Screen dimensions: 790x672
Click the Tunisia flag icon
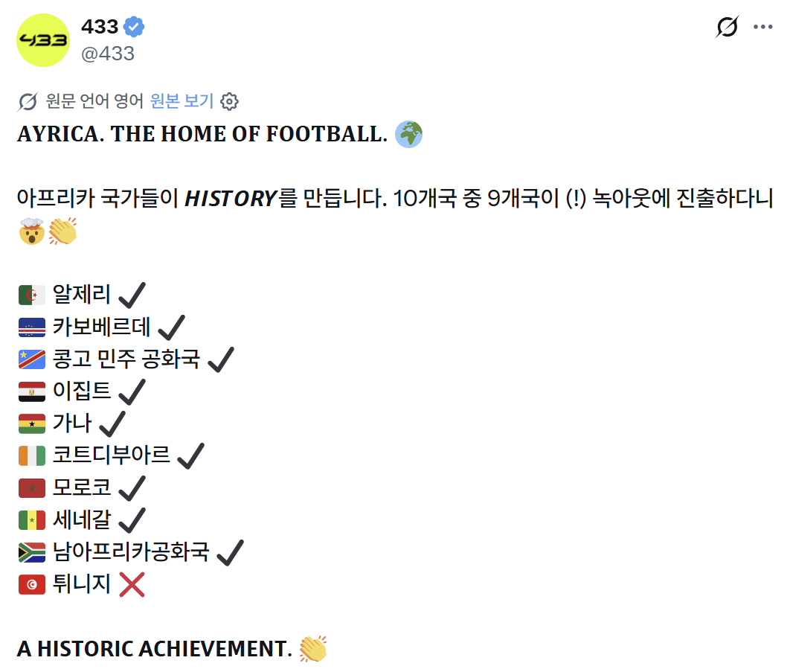(x=32, y=584)
